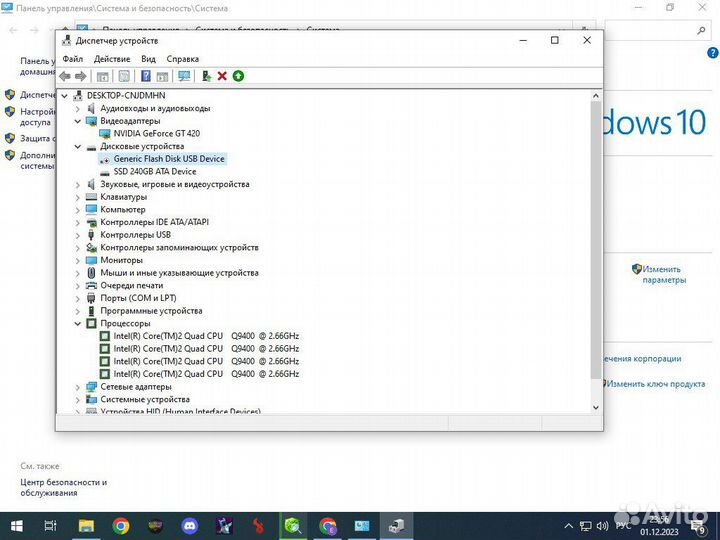Expand the Клавиатуры category

78,197
